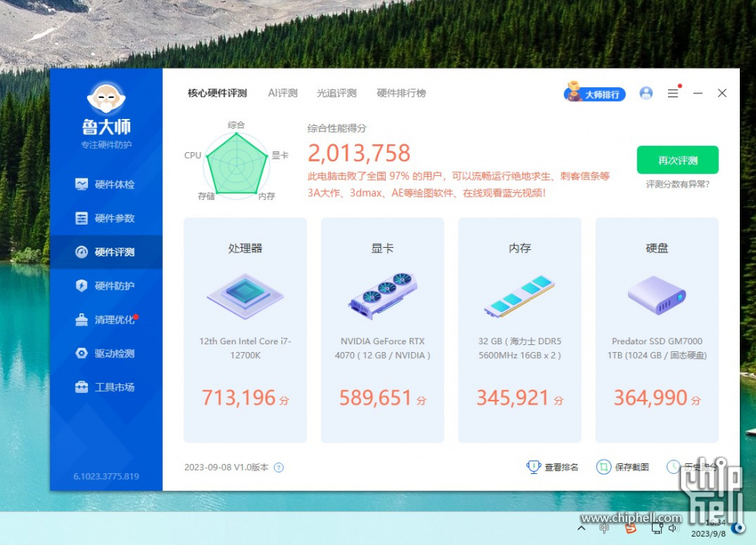The image size is (756, 545).
Task: Switch to the 核心硬件评测 tab
Action: 218,93
